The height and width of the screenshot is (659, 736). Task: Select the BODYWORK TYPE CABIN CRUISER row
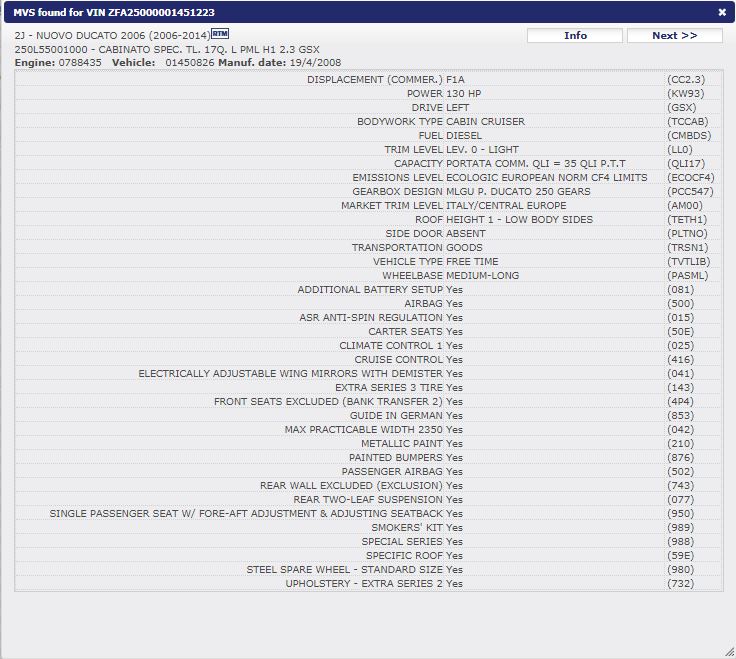click(x=441, y=121)
